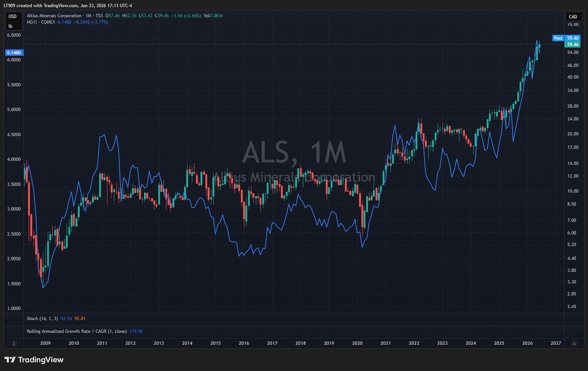
Task: Click the 1.5000 left-axis value
Action: pos(14,283)
